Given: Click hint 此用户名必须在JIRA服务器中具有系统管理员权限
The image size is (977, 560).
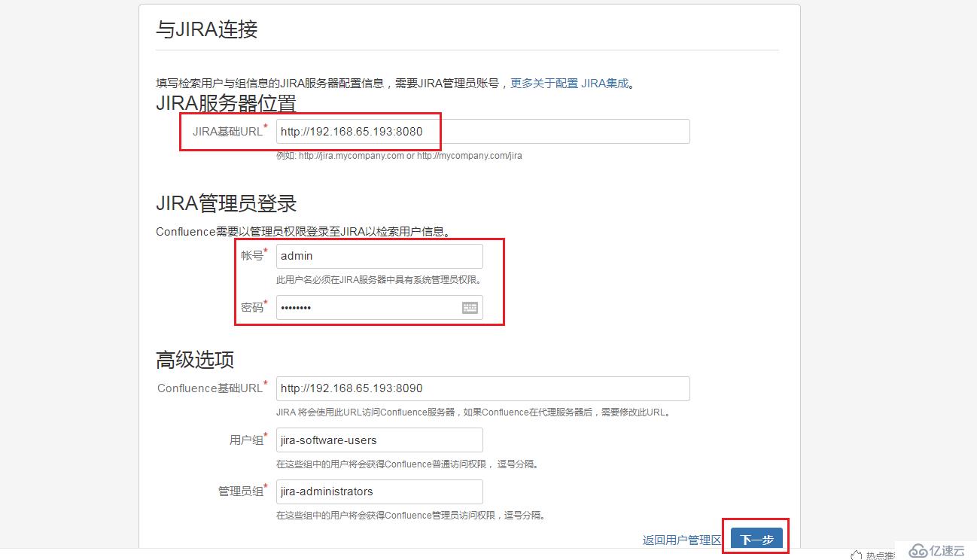Looking at the screenshot, I should tap(379, 280).
